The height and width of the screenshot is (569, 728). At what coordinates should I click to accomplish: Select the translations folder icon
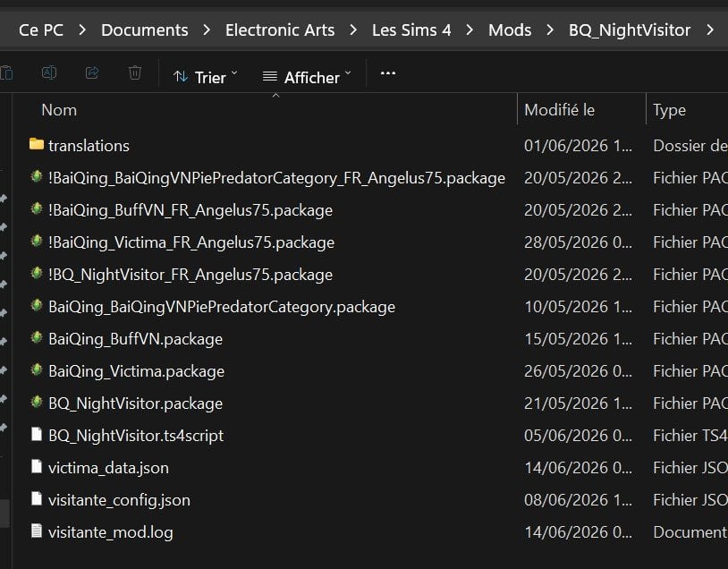click(36, 144)
